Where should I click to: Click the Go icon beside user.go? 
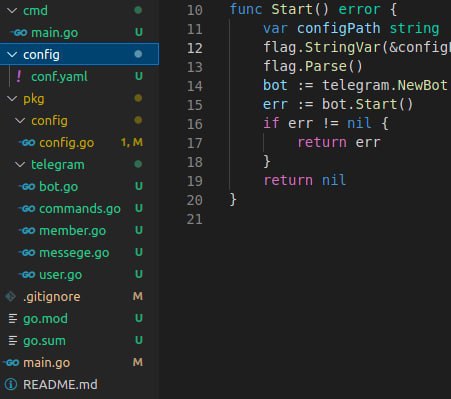pyautogui.click(x=27, y=275)
